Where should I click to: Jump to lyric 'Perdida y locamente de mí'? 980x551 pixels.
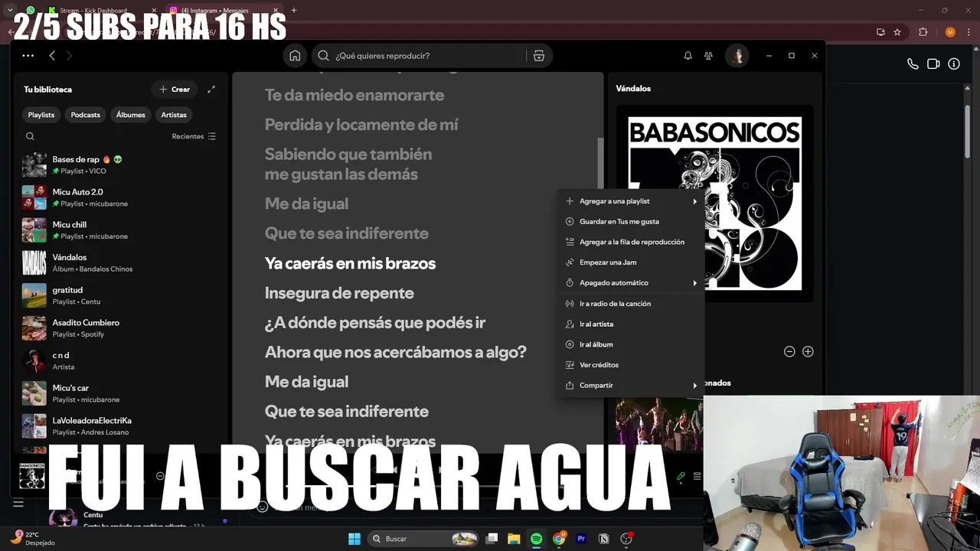click(361, 125)
